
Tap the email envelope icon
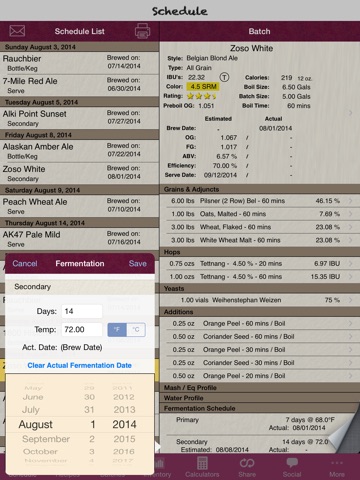[x=17, y=31]
